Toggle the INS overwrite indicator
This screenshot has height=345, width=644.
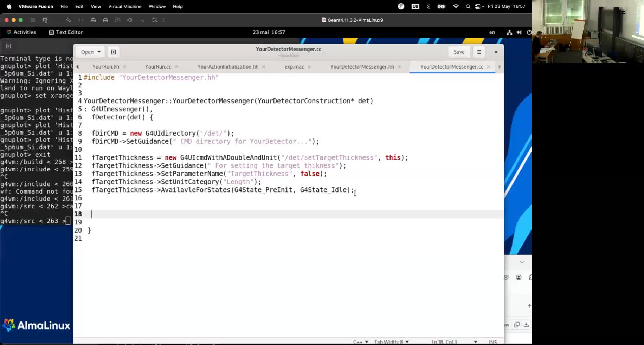[x=492, y=341]
